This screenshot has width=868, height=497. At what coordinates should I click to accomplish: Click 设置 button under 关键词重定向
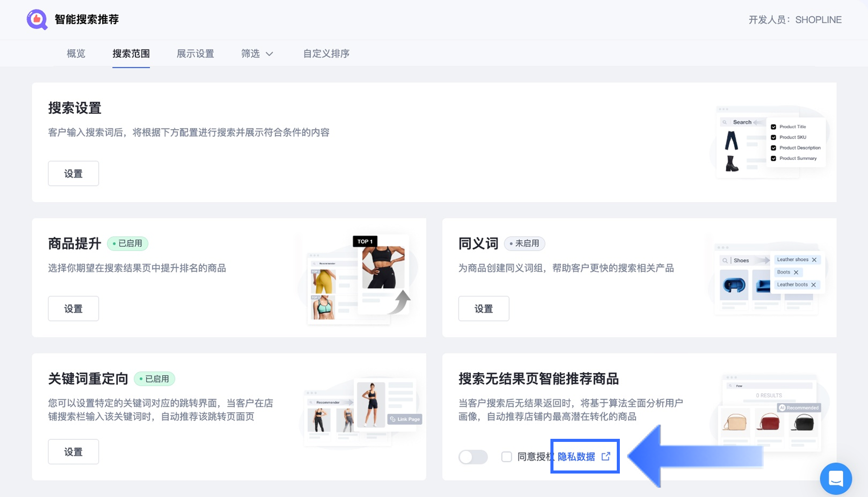click(74, 452)
